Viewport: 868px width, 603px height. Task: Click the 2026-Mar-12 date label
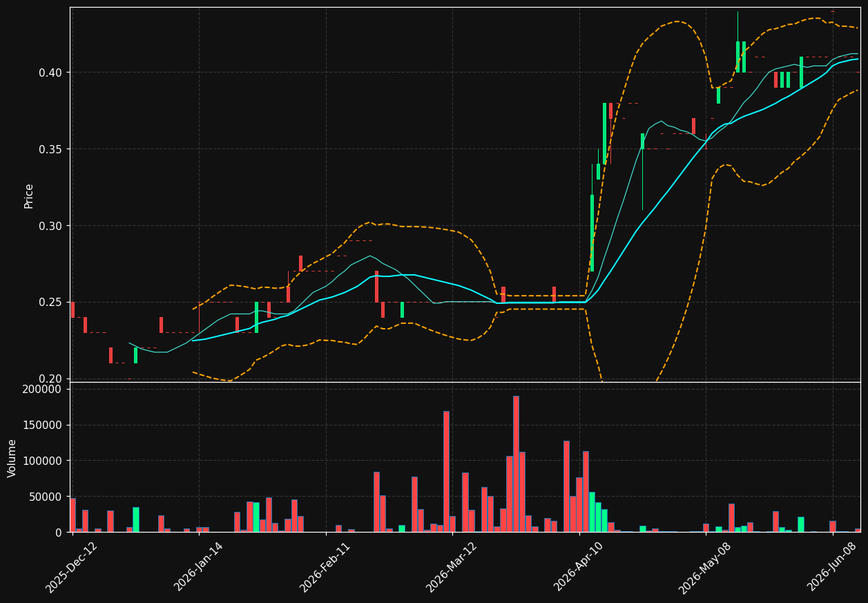(x=452, y=567)
